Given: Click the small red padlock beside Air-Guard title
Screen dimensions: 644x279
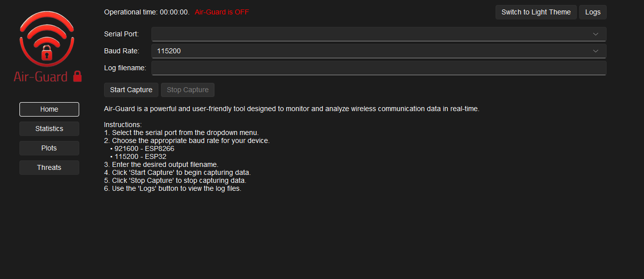Looking at the screenshot, I should point(77,76).
